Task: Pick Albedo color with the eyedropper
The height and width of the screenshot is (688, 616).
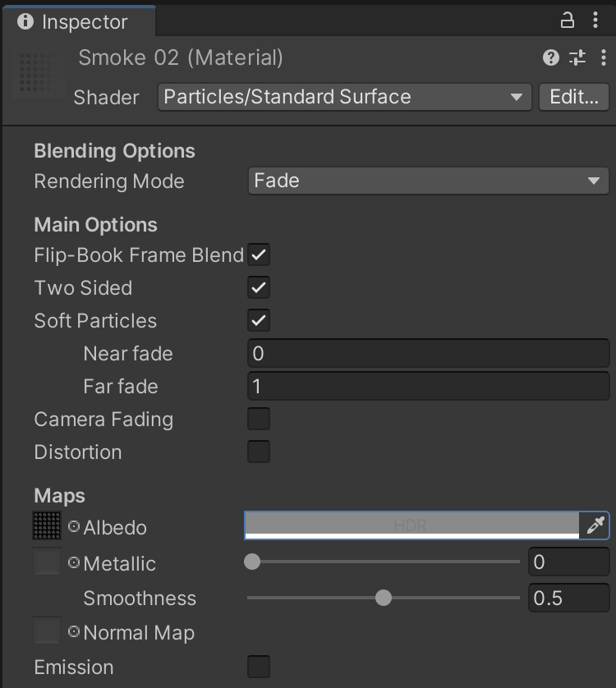Action: pos(595,525)
